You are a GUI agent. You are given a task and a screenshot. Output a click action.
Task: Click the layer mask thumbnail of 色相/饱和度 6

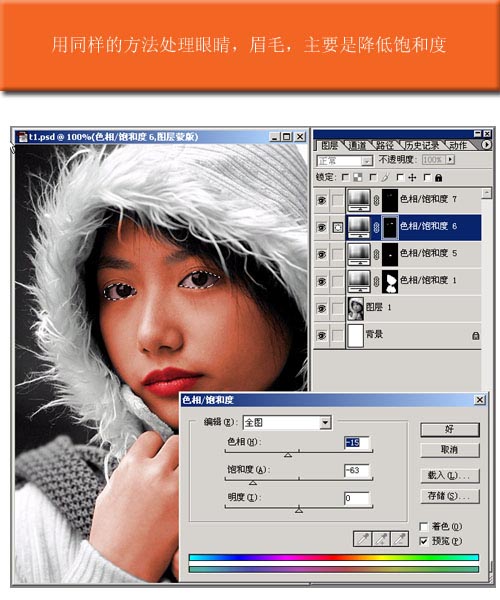coord(390,227)
